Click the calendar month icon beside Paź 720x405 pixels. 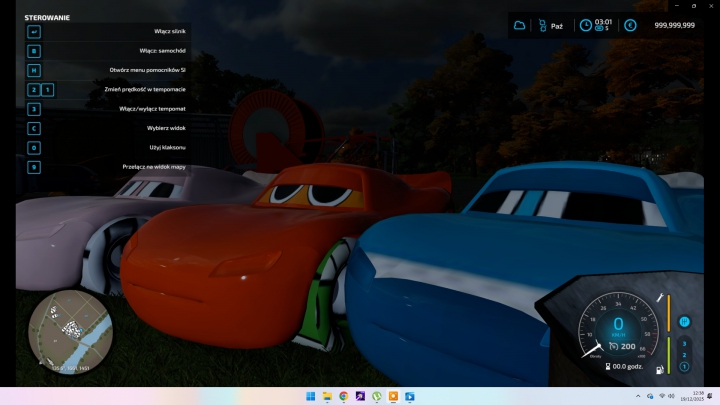[x=544, y=25]
